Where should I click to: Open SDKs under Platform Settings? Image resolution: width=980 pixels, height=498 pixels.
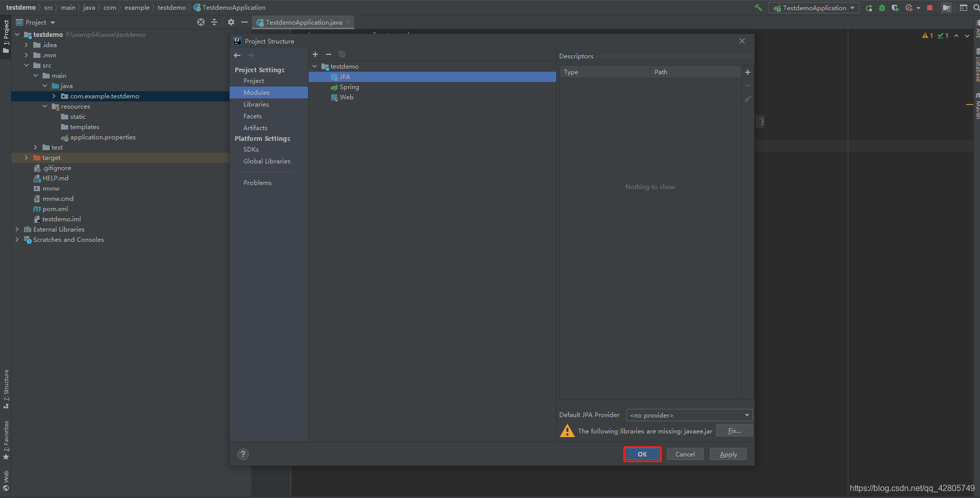(251, 150)
